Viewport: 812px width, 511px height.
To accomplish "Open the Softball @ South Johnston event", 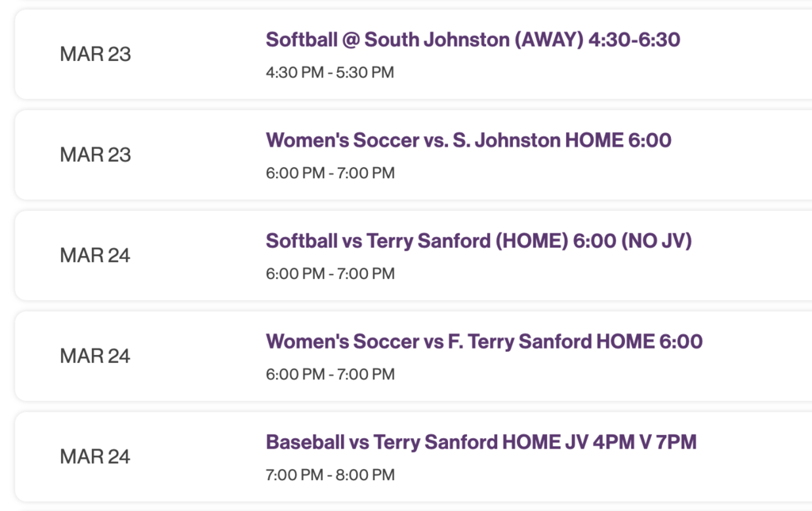I will tap(474, 40).
